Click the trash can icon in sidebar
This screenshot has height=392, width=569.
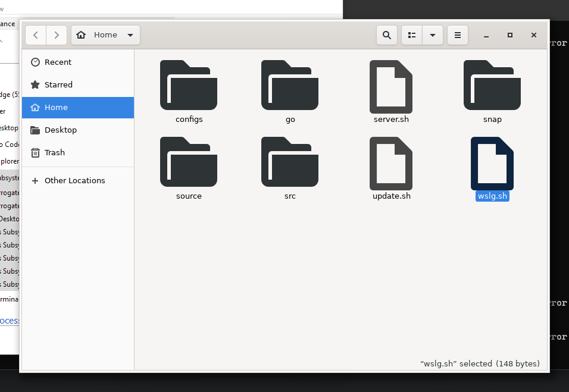[x=35, y=153]
